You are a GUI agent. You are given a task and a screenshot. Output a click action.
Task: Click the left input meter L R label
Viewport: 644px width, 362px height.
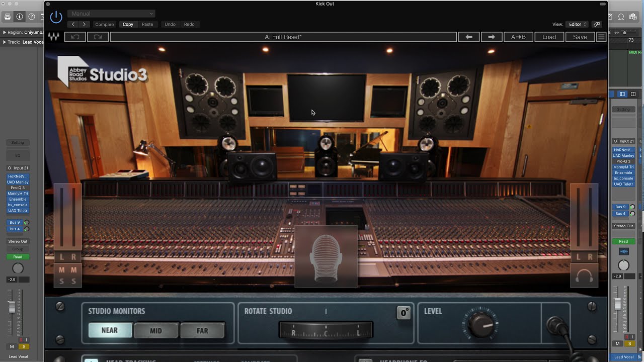67,257
